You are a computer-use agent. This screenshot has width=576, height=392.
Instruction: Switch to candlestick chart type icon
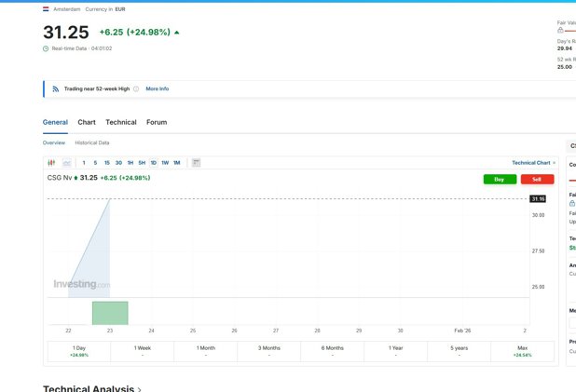coord(51,163)
